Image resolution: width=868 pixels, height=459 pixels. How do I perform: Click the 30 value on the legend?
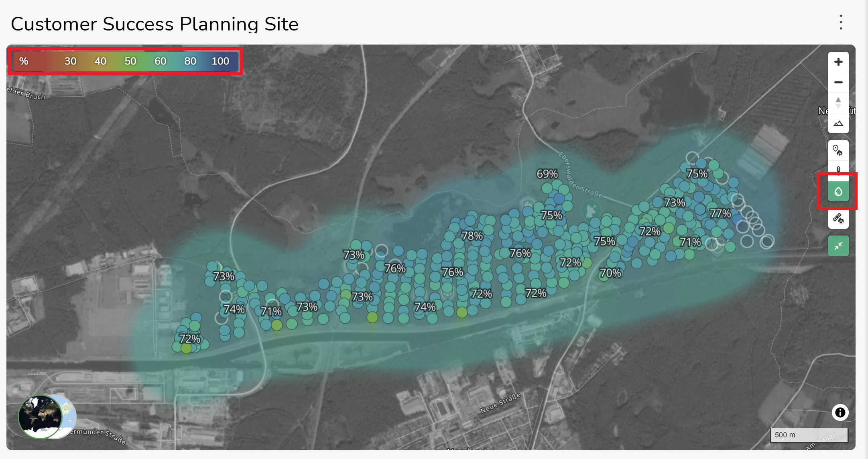pyautogui.click(x=70, y=61)
